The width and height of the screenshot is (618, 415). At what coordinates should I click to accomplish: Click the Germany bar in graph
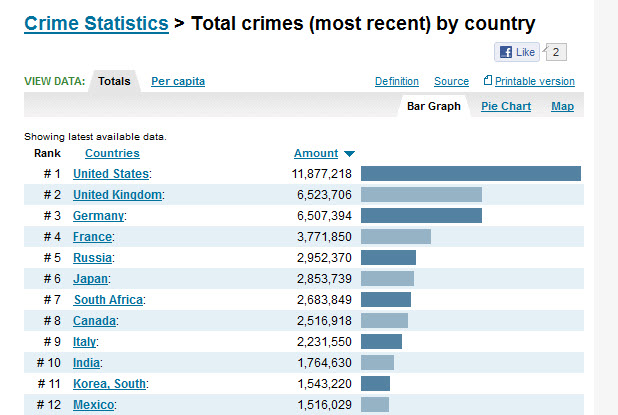(x=421, y=216)
